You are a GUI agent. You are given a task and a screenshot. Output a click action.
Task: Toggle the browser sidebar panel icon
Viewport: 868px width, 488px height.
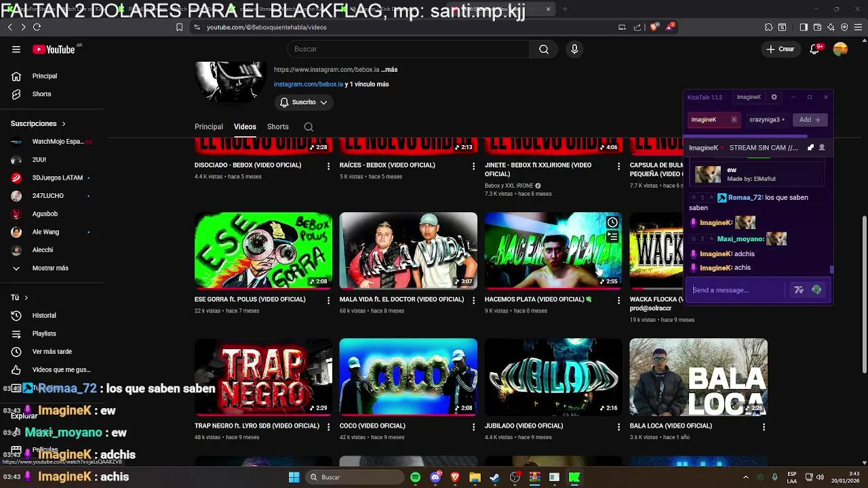tap(804, 27)
